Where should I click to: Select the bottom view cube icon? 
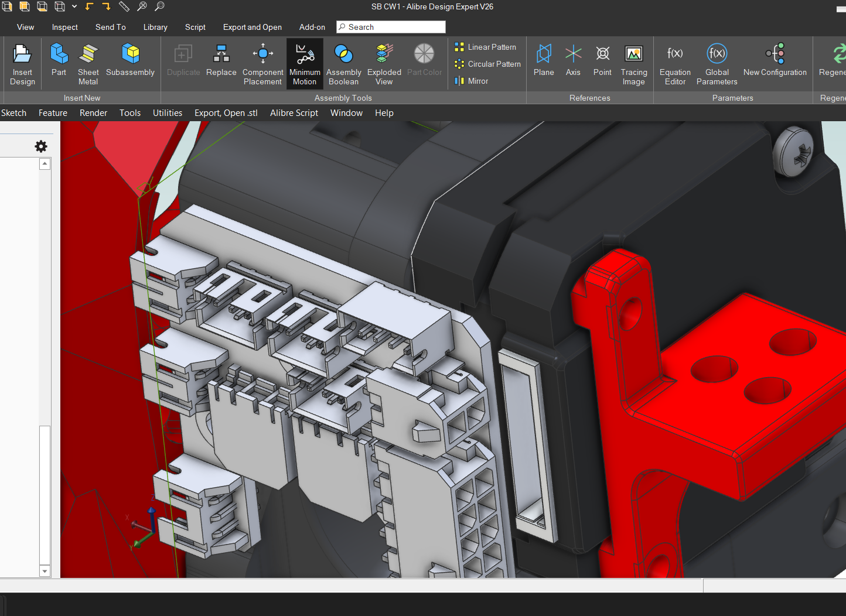[42, 6]
